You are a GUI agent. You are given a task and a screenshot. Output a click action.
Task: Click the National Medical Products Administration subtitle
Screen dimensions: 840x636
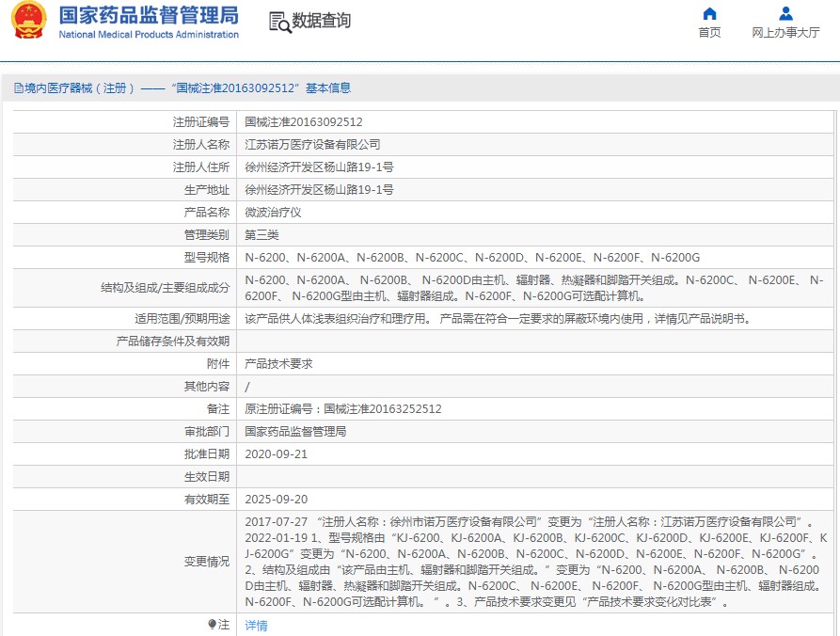(x=149, y=34)
